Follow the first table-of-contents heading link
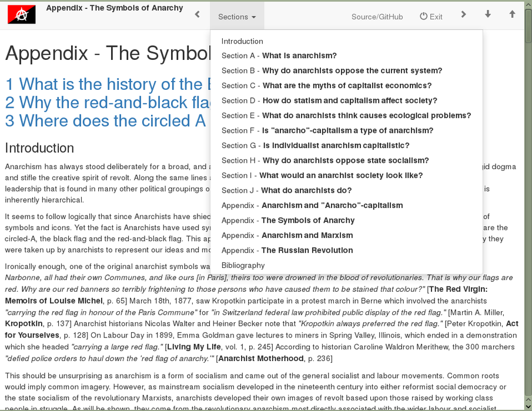The image size is (532, 411). [107, 85]
